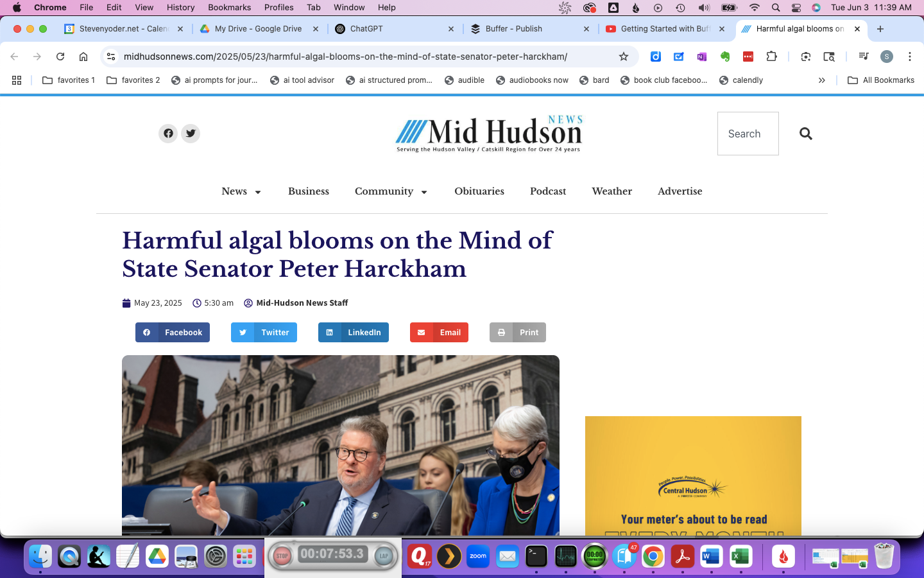Share article via Facebook button
The image size is (924, 578).
pos(173,333)
